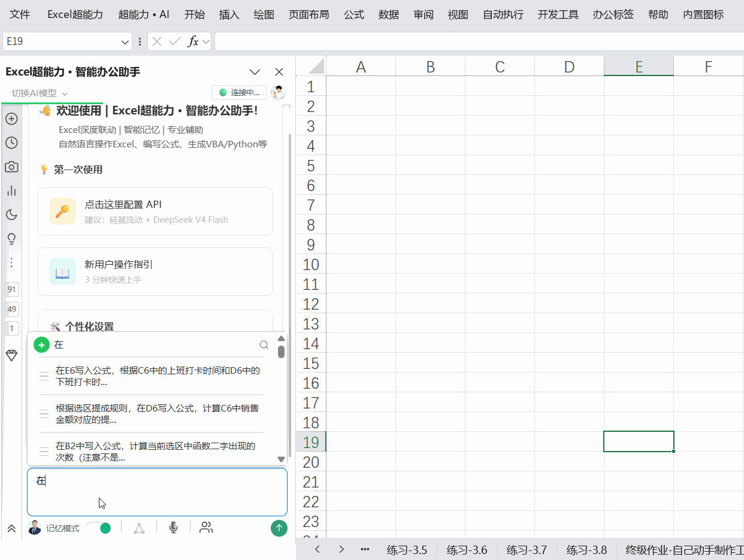Viewport: 744px width, 560px height.
Task: Click drag handle of the 在E6写入公式 prompt
Action: (x=44, y=376)
